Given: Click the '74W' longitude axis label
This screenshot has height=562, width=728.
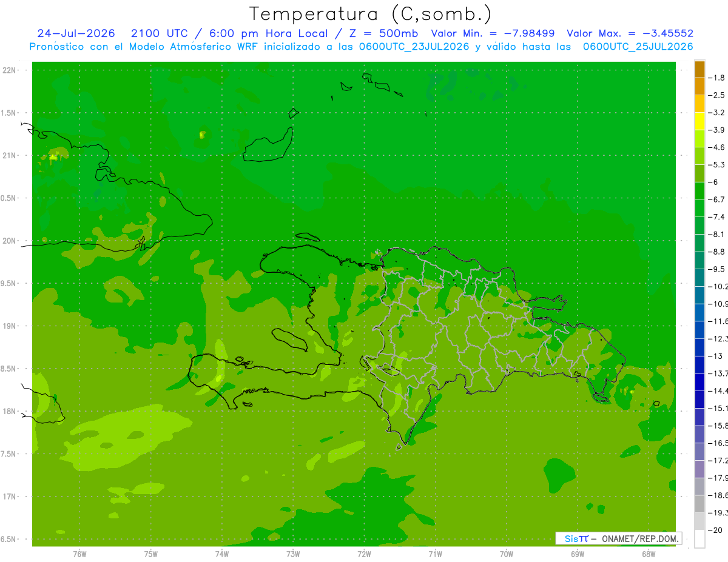Looking at the screenshot, I should [x=222, y=554].
